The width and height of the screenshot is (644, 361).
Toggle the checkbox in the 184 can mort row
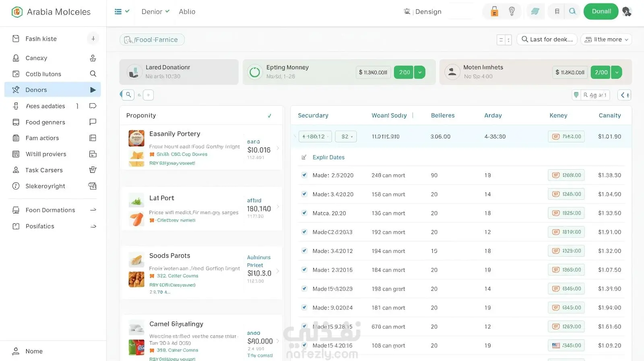pyautogui.click(x=304, y=270)
